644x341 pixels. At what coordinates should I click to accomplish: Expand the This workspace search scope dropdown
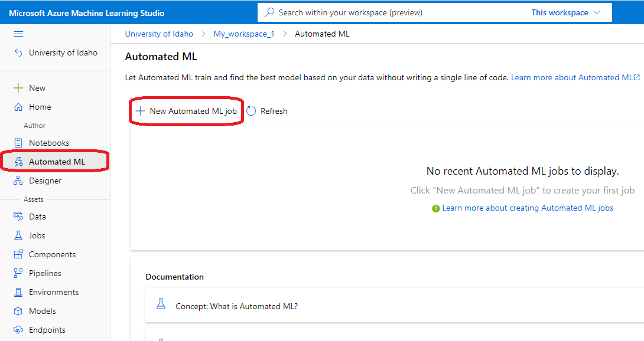tap(566, 13)
